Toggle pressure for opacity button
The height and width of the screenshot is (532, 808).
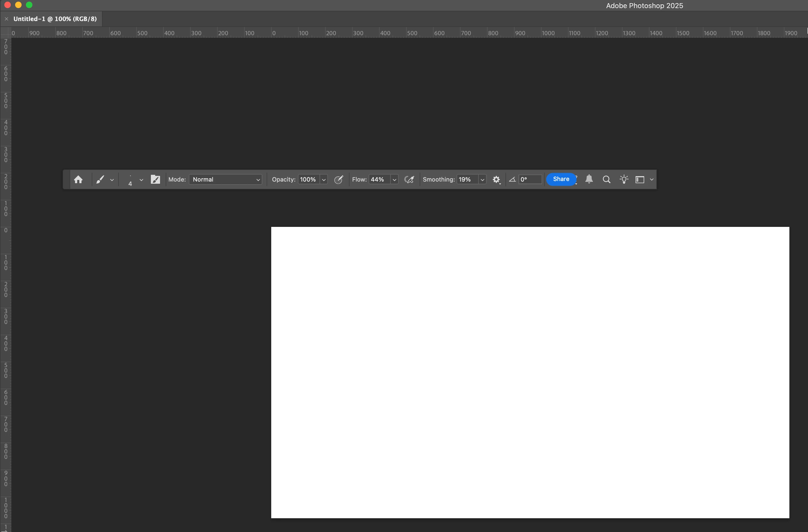point(338,179)
